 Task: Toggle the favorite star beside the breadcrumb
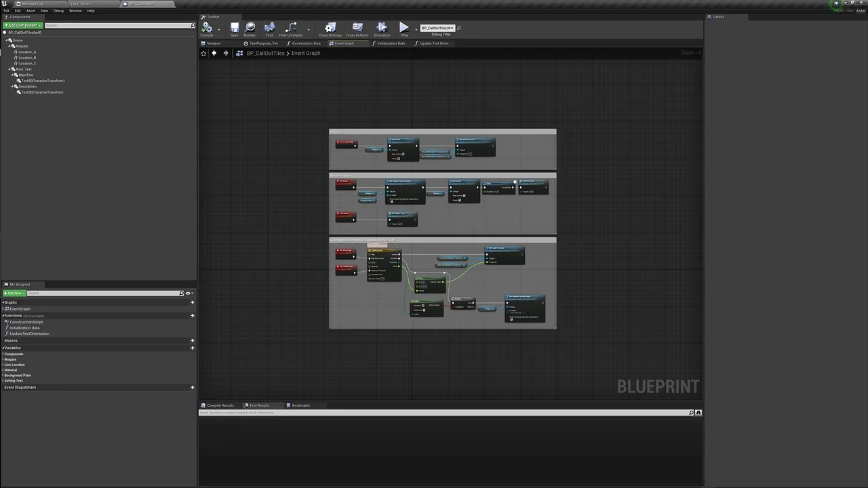(x=203, y=53)
